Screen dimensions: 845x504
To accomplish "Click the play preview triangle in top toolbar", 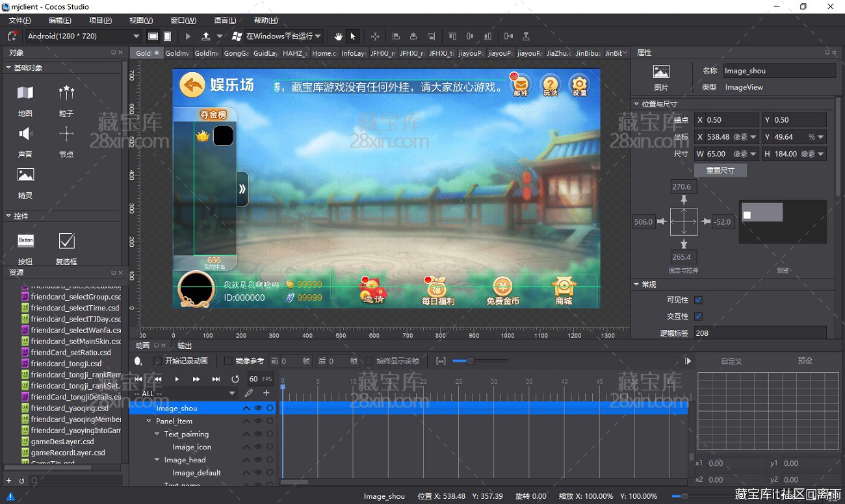I will (x=188, y=36).
